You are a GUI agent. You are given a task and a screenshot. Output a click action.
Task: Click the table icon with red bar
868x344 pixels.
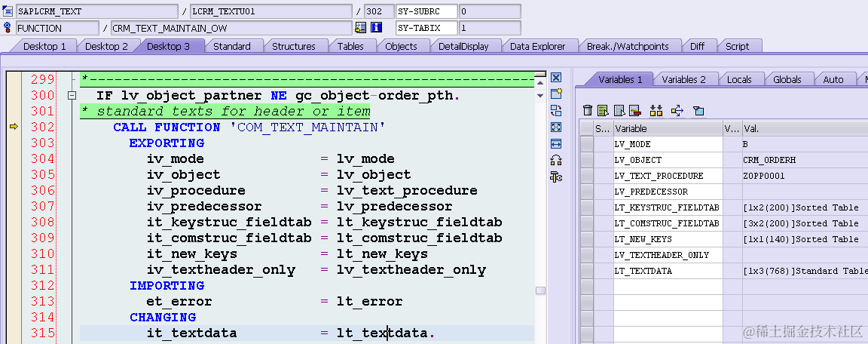click(x=634, y=111)
